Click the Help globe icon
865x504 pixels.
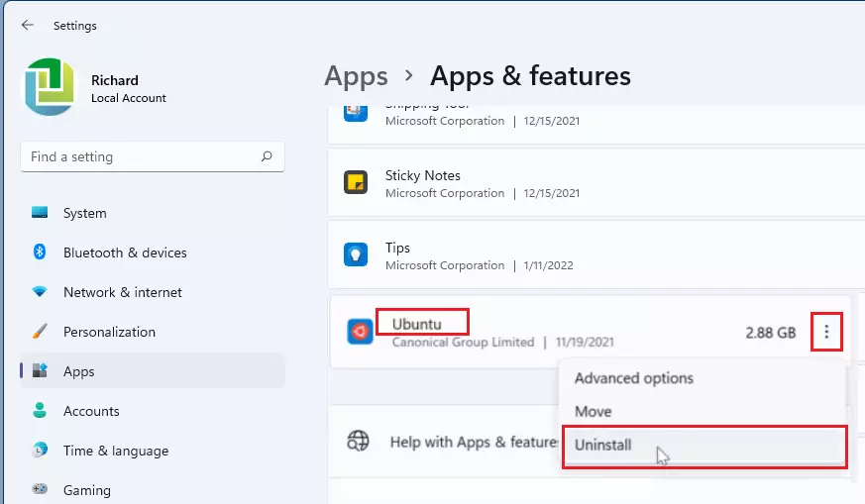pos(358,442)
